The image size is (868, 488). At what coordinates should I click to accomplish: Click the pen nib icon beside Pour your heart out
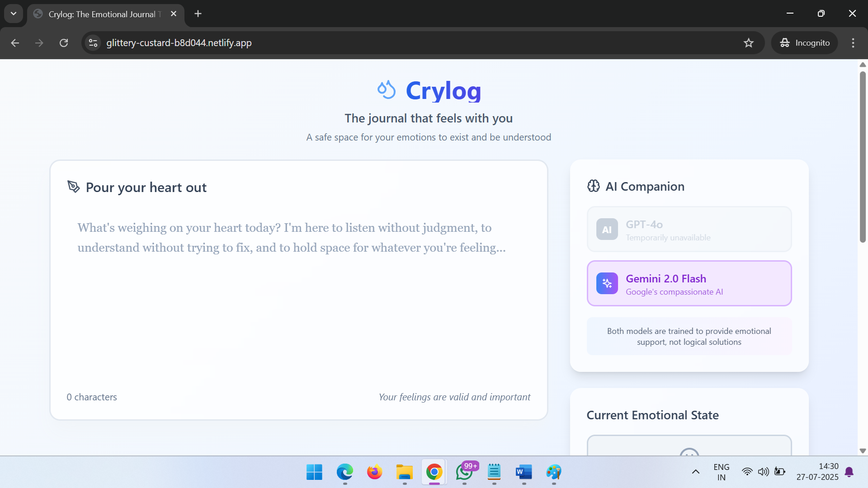pyautogui.click(x=73, y=187)
